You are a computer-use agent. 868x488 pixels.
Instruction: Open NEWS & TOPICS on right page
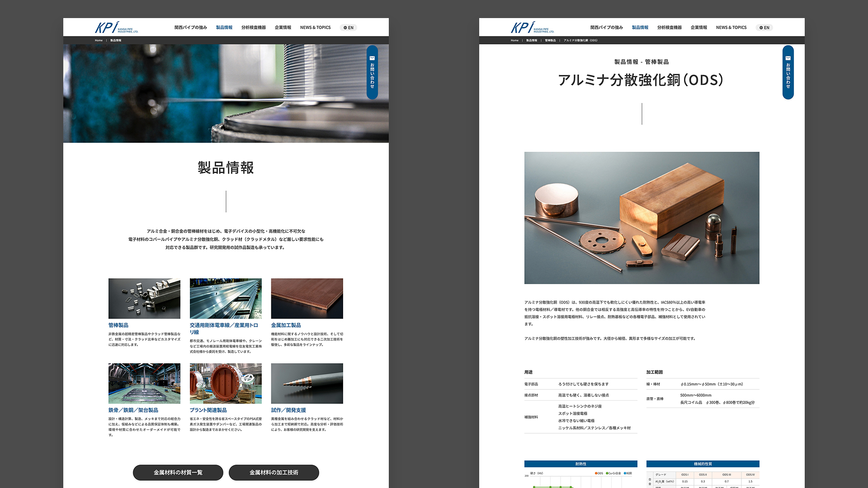(x=731, y=28)
